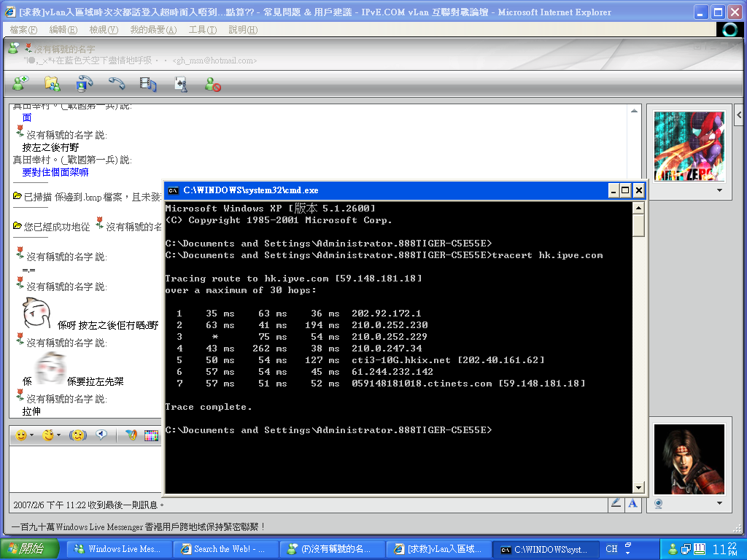Click the chat message '要對住個面架嘛'
The image size is (747, 560).
click(55, 172)
